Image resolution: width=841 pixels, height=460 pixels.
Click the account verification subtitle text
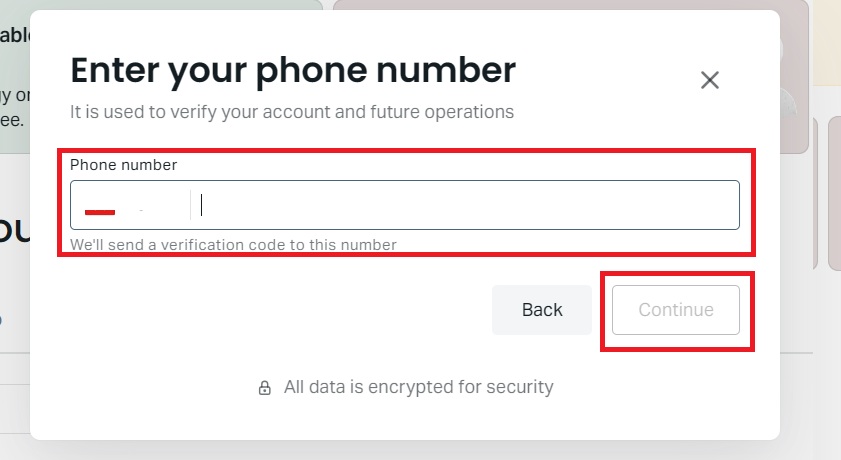click(292, 112)
